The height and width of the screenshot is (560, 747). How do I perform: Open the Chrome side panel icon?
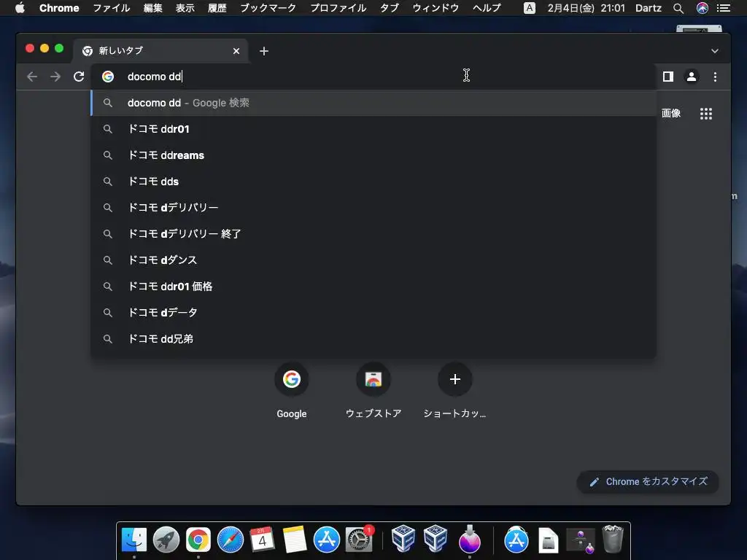pyautogui.click(x=668, y=77)
